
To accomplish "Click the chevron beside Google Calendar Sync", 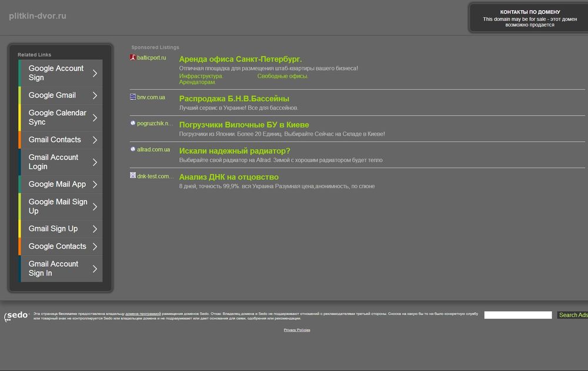I will tap(95, 118).
